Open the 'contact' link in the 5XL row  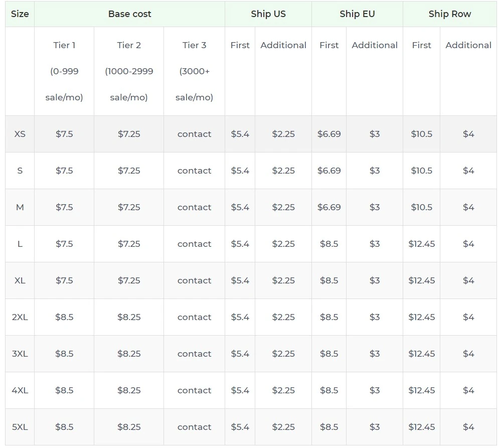[x=194, y=427]
